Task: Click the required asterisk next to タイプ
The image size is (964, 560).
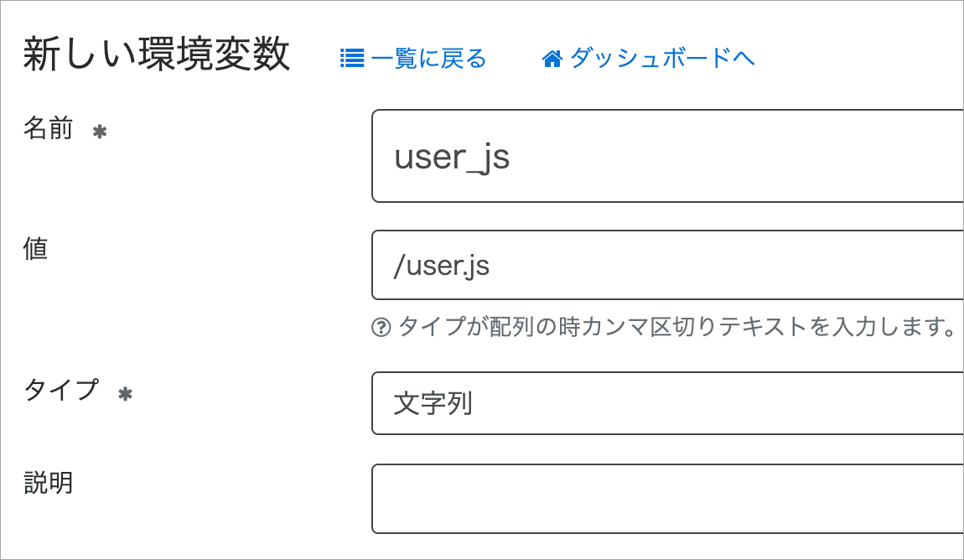Action: pyautogui.click(x=126, y=393)
